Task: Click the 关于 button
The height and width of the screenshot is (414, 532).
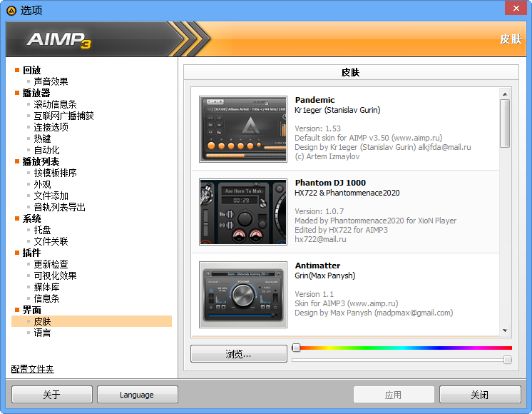Action: click(x=52, y=395)
